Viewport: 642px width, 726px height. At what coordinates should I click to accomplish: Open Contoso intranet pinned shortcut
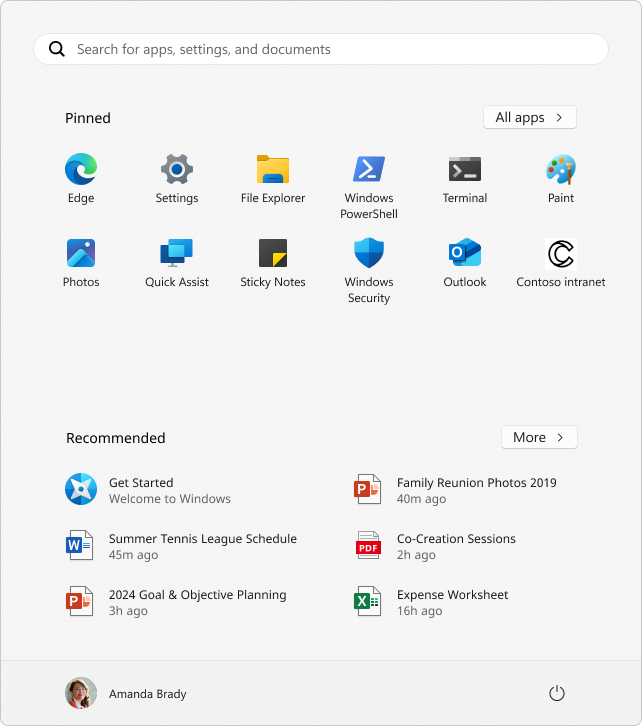tap(561, 254)
